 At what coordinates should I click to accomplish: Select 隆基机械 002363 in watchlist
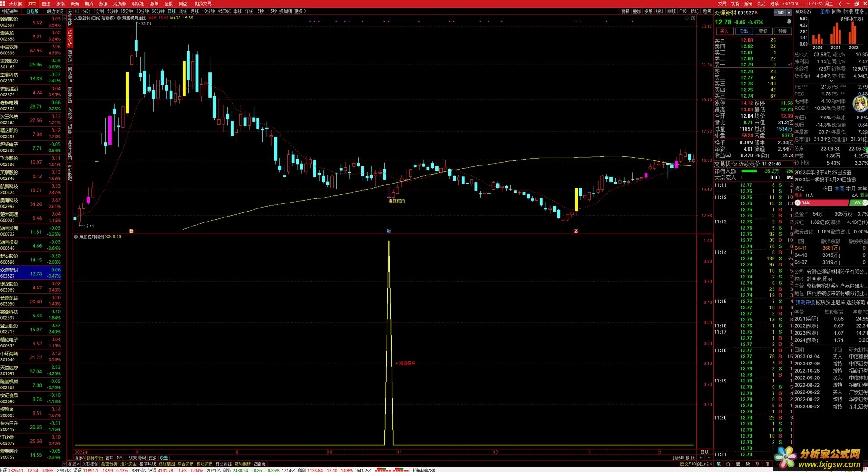(x=31, y=384)
